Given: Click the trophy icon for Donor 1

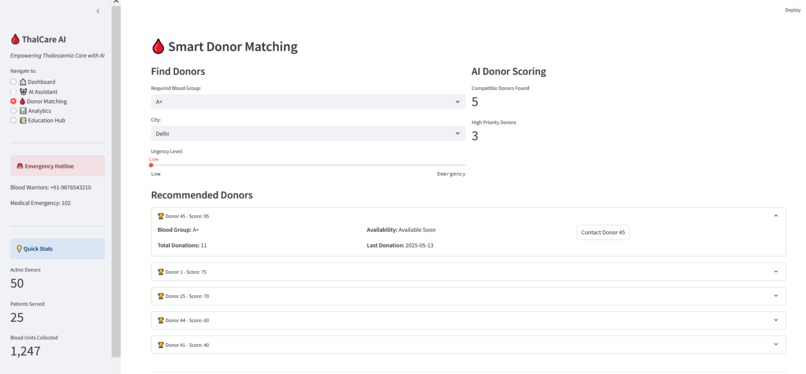Looking at the screenshot, I should (160, 272).
